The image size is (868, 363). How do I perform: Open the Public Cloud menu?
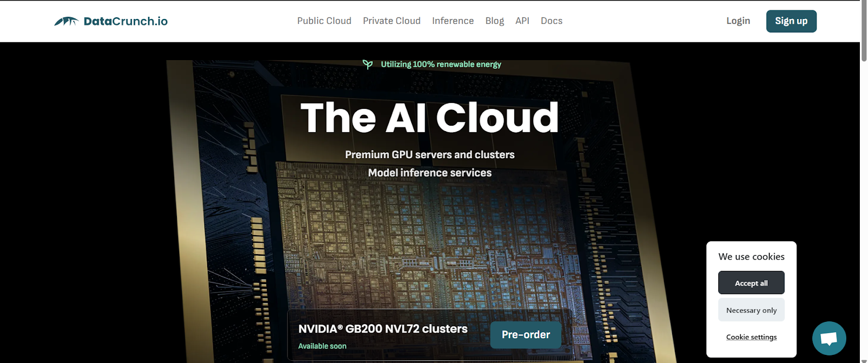324,21
